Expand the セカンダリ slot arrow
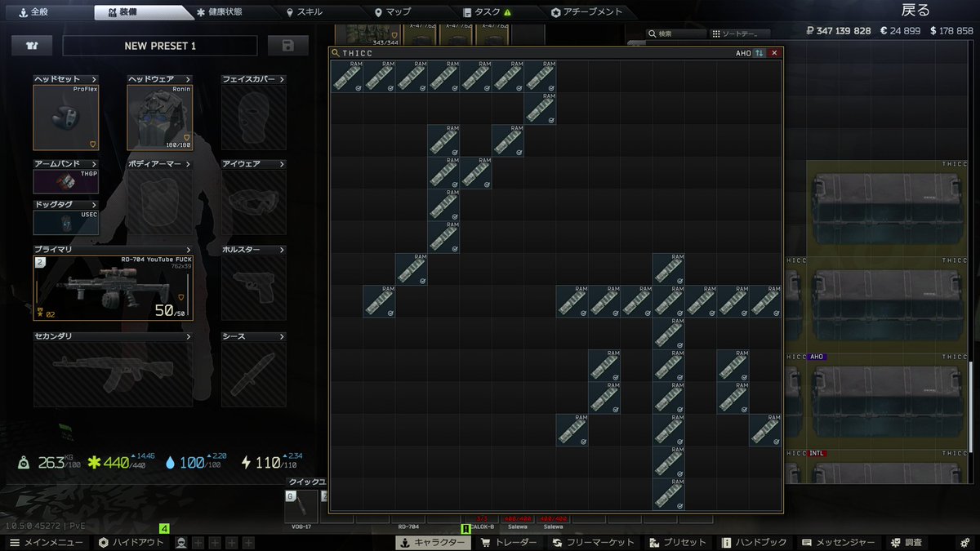Image resolution: width=980 pixels, height=551 pixels. point(189,336)
